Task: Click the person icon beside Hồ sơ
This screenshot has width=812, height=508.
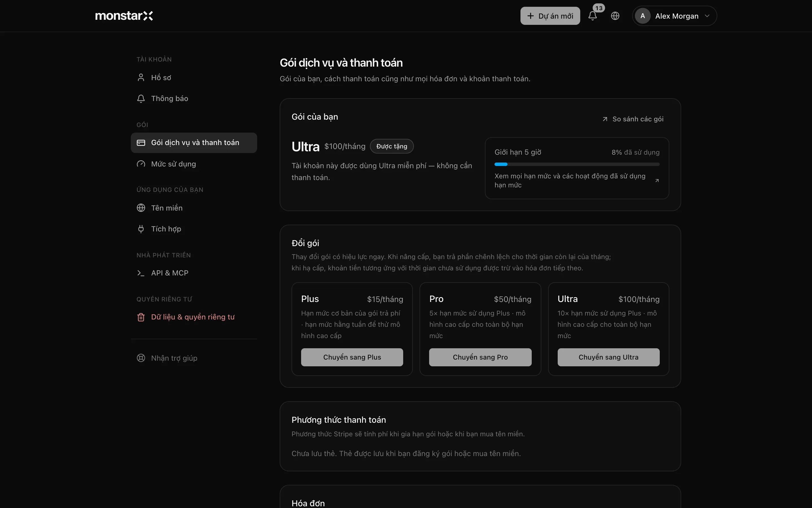Action: (x=141, y=78)
